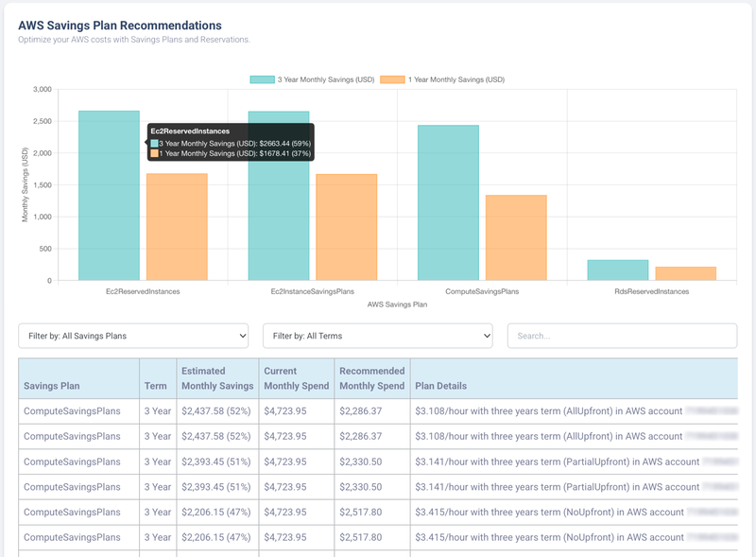
Task: Select the first $2,517.80 recommended spend cell
Action: tap(372, 513)
